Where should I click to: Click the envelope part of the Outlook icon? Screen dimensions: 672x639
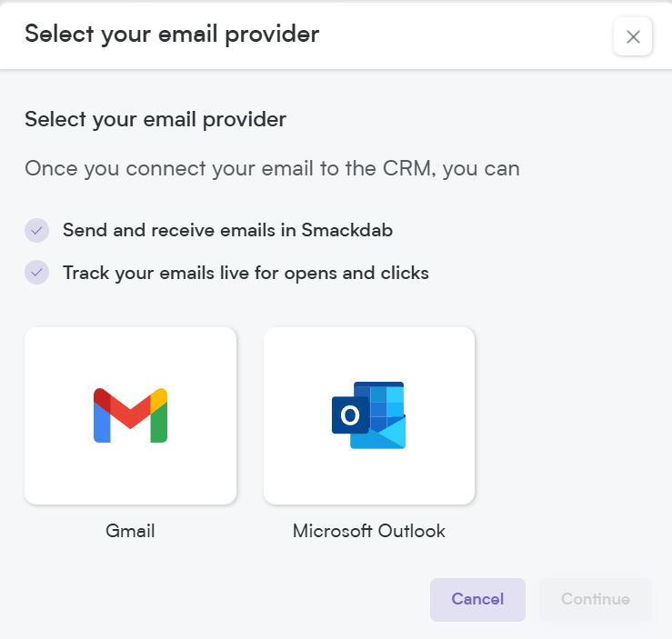tap(379, 434)
